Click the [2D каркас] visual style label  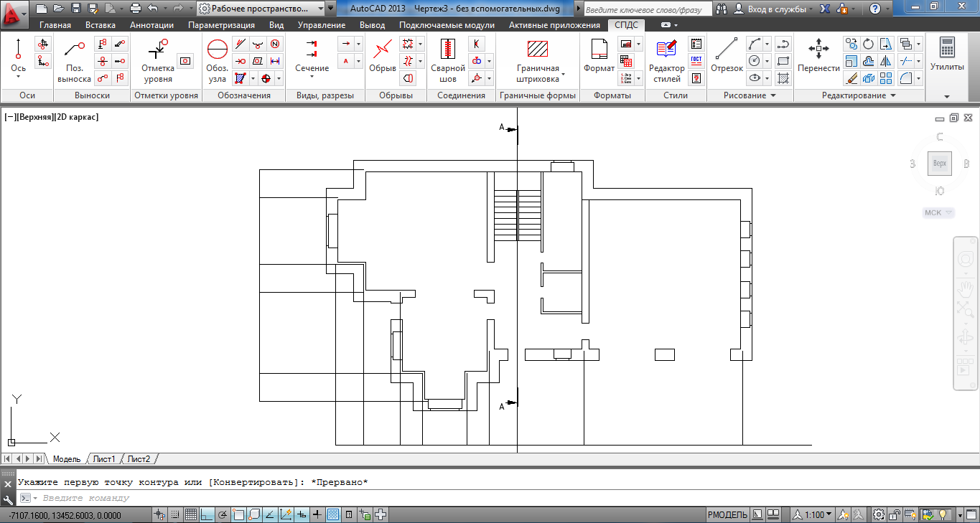[x=76, y=116]
